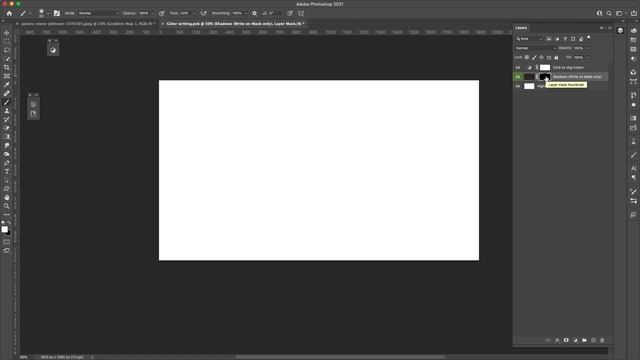
Task: Add a layer mask button
Action: (566, 340)
